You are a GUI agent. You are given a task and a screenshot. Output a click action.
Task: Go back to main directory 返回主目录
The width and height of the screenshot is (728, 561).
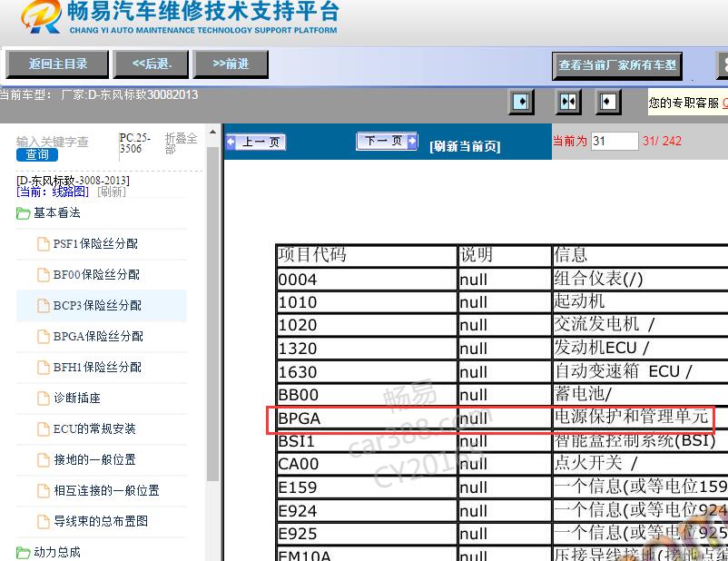tap(57, 64)
